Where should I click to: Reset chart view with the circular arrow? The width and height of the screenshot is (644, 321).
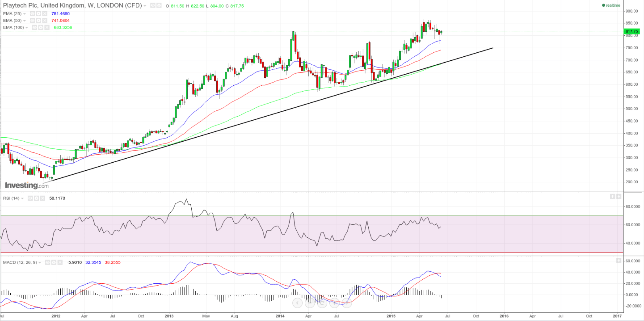click(322, 303)
